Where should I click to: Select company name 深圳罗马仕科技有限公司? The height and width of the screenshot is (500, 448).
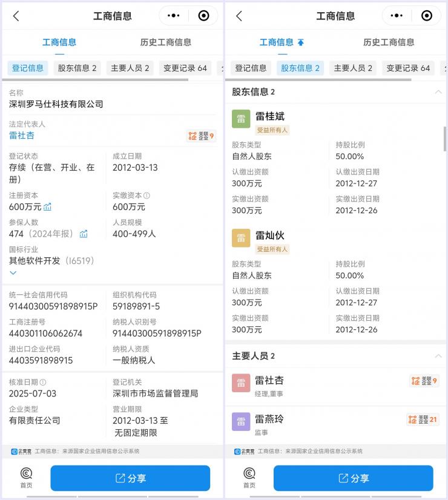click(x=56, y=104)
